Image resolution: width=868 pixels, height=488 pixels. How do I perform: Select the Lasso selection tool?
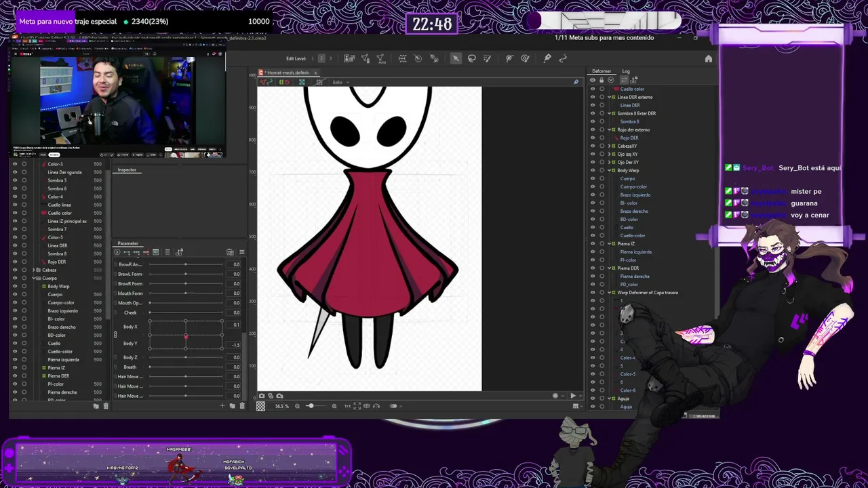click(x=472, y=59)
